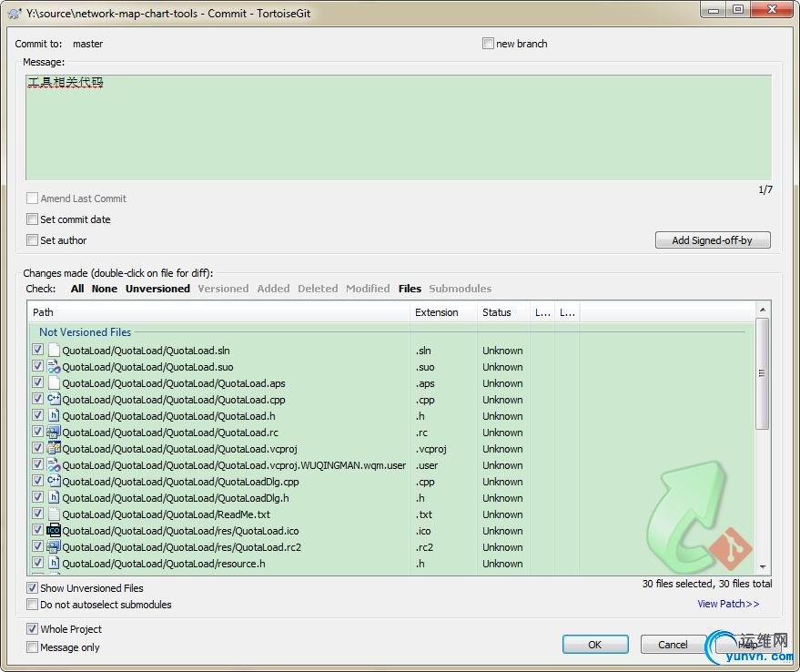
Task: Uncheck the Whole Project checkbox
Action: (x=32, y=628)
